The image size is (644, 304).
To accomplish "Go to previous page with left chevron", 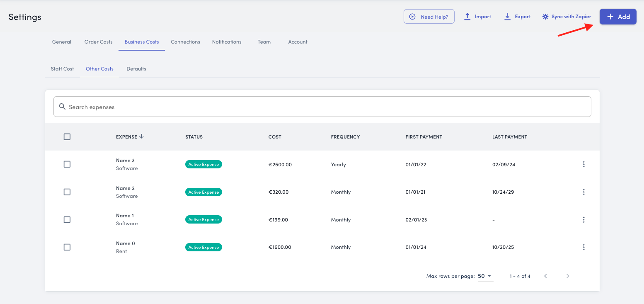I will point(545,276).
